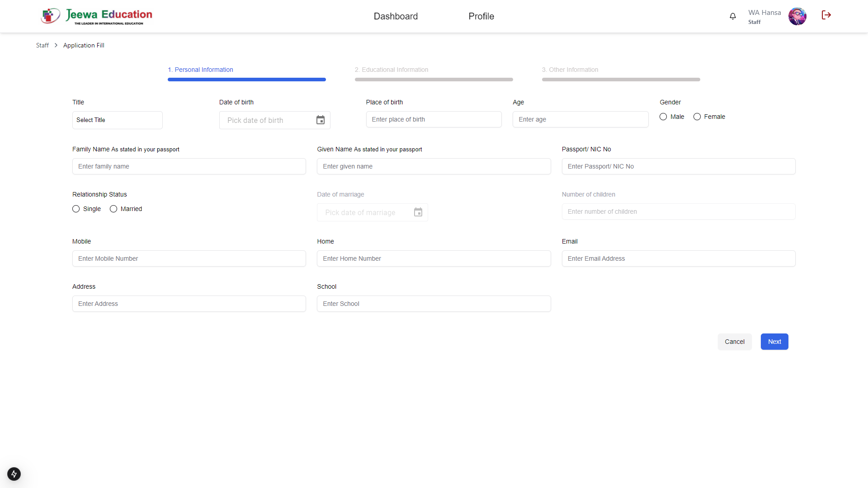Open the Profile menu item
Screen dimensions: 868x488
(481, 16)
